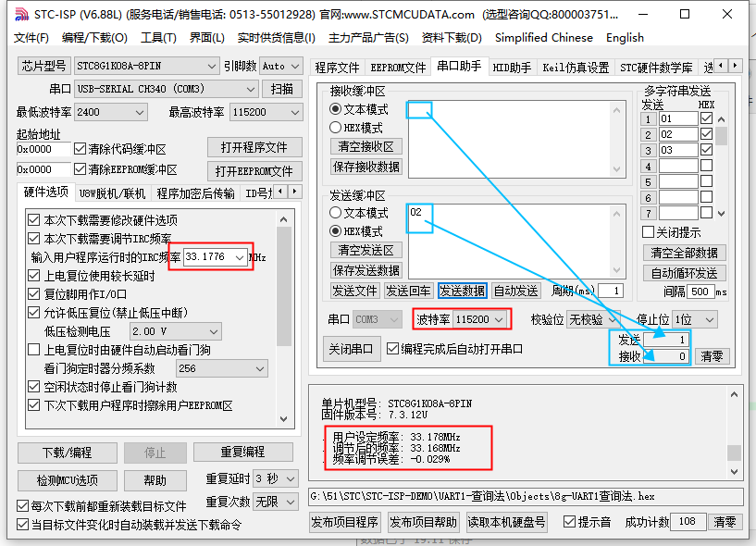Click 周期(ms) input field

pyautogui.click(x=611, y=291)
